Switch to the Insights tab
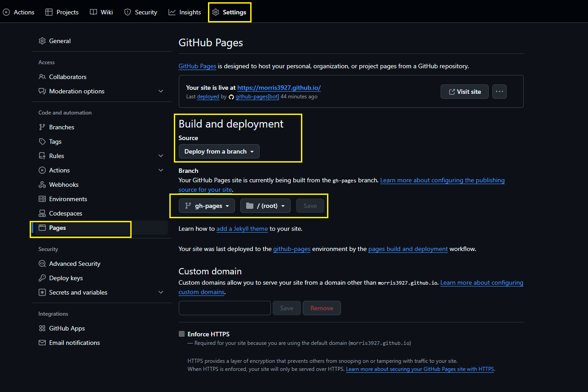The height and width of the screenshot is (392, 588). (x=185, y=12)
